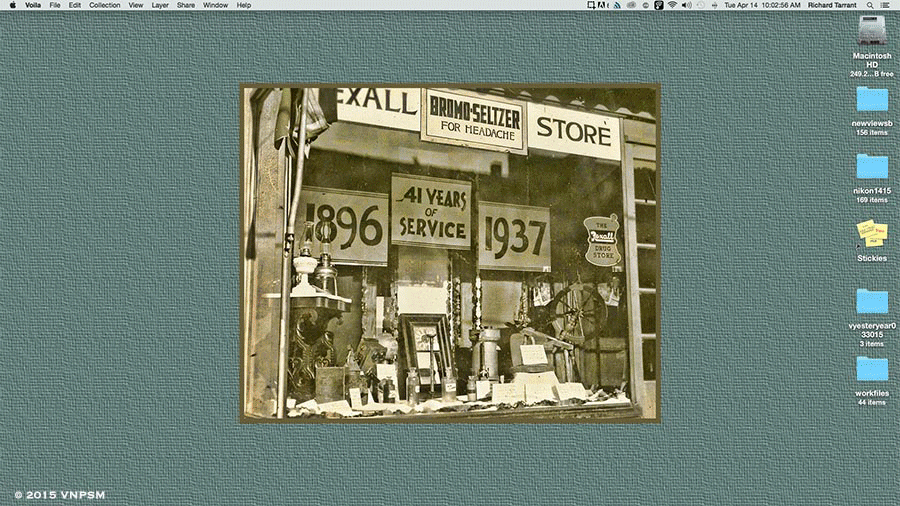The width and height of the screenshot is (900, 506).
Task: Open the Layer menu
Action: tap(160, 5)
